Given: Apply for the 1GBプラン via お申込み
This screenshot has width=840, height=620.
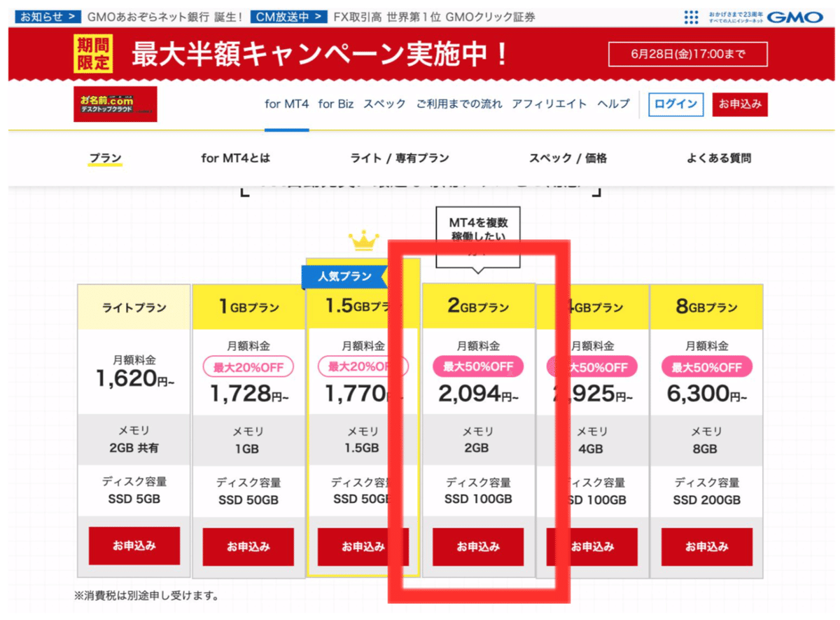Looking at the screenshot, I should coord(248,546).
